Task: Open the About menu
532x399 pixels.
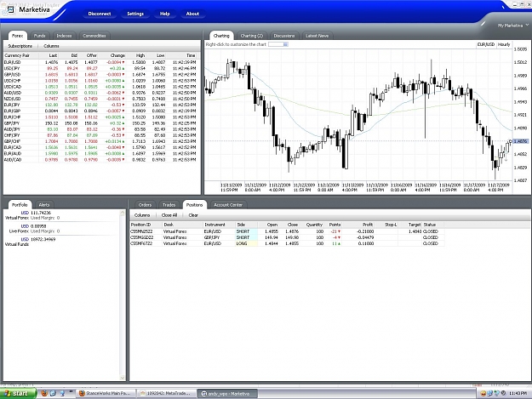Action: click(192, 14)
